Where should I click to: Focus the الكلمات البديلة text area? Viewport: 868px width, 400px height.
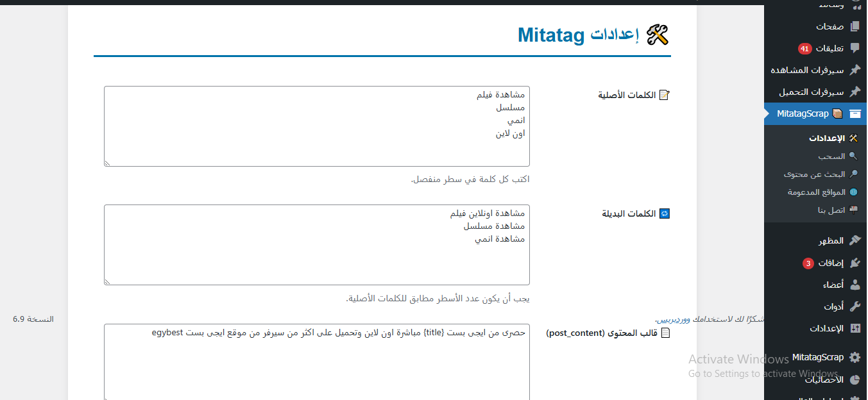pos(316,245)
